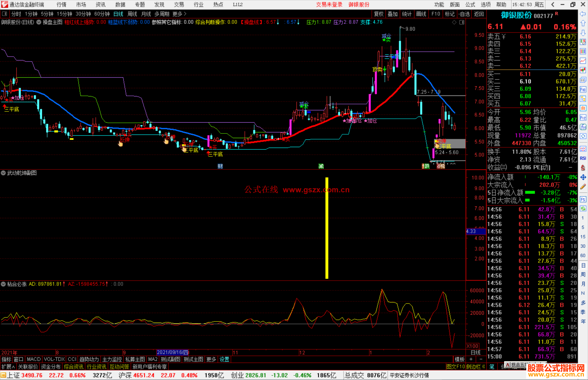588x380 pixels.
Task: Switch to 日 period in right sidebar
Action: (583, 265)
